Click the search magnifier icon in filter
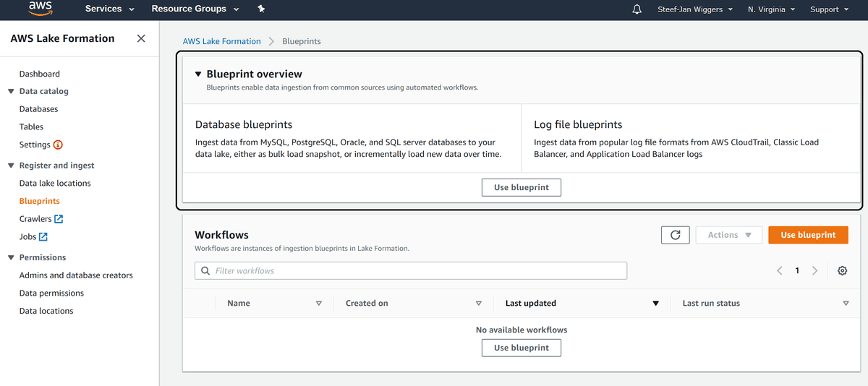Screen dimensions: 868x386 pos(205,271)
